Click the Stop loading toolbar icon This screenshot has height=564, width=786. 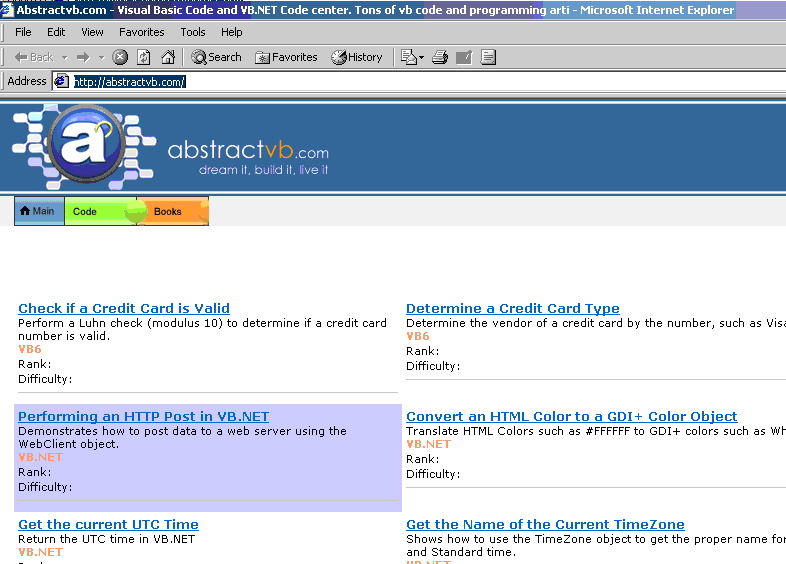(x=120, y=57)
